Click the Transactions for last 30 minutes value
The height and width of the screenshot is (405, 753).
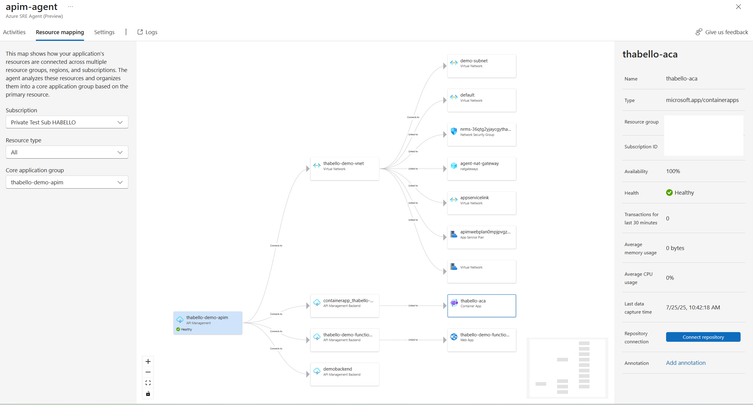[668, 218]
